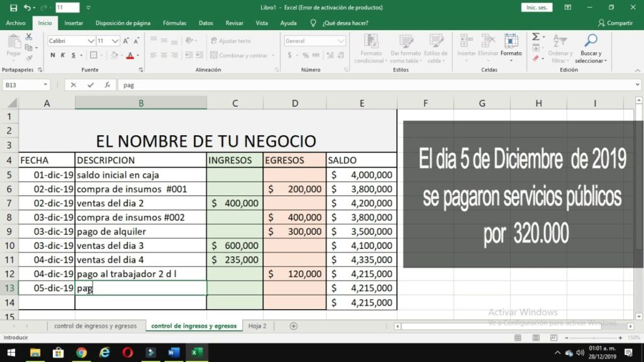Apply bold formatting with the N icon
Screen dimensions: 644x362
(x=52, y=54)
